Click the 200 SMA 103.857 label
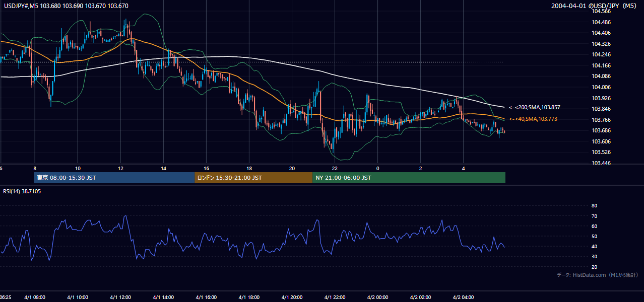This screenshot has height=302, width=644. point(534,107)
